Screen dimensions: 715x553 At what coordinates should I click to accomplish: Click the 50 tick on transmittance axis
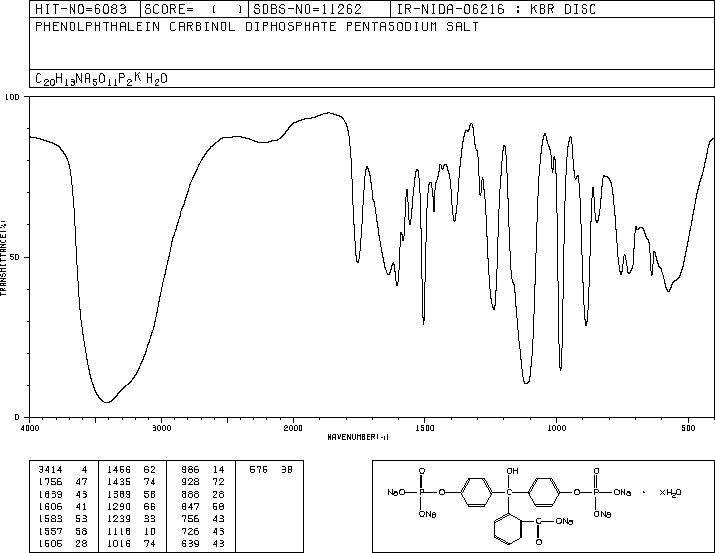pos(15,257)
